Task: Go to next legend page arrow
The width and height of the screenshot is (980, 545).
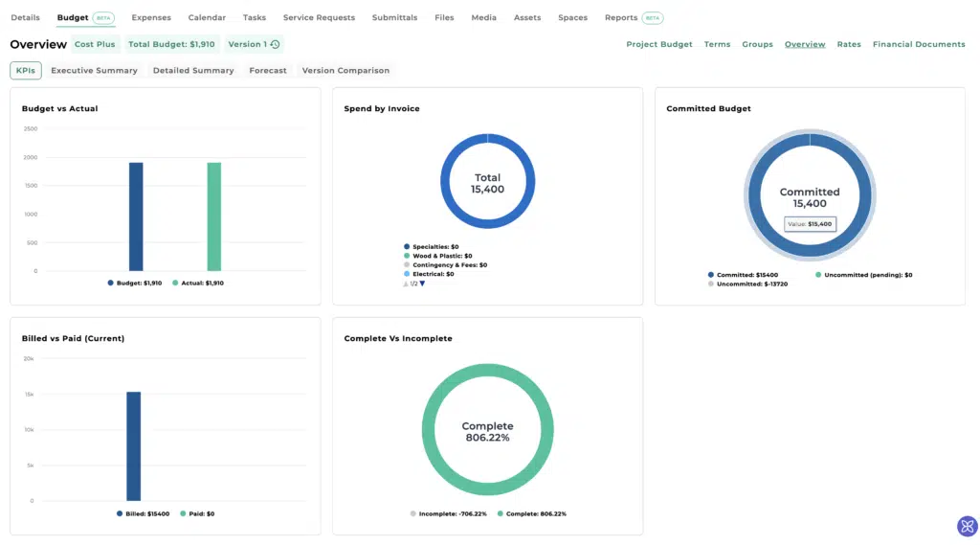Action: 422,284
